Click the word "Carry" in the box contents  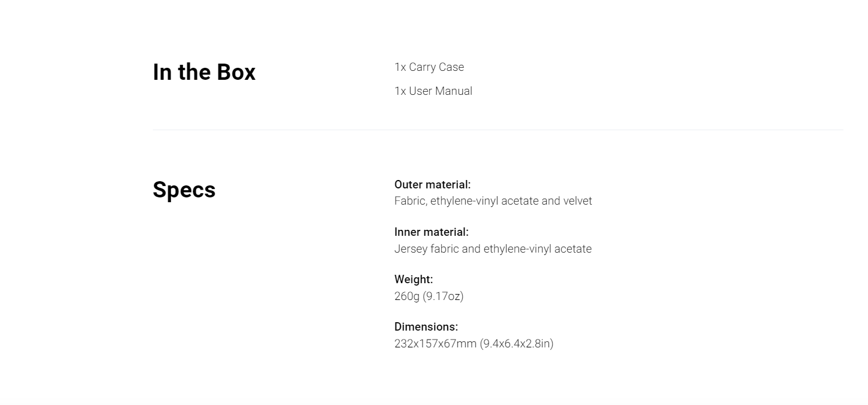tap(422, 67)
